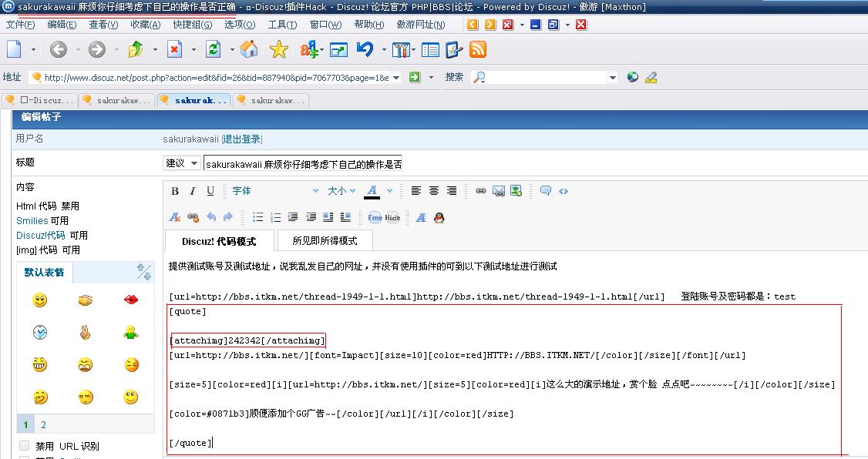This screenshot has height=459, width=868.
Task: Insert an image with the picture icon
Action: click(x=516, y=191)
